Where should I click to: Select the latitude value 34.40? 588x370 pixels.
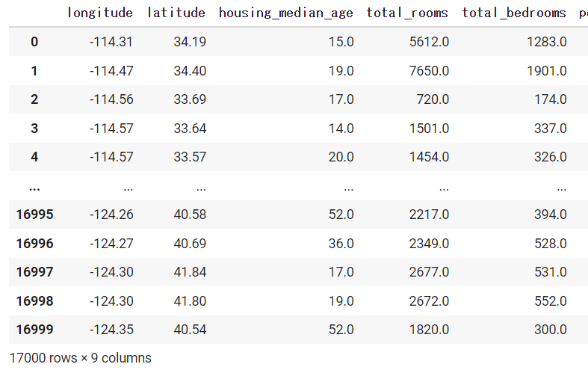coord(191,71)
